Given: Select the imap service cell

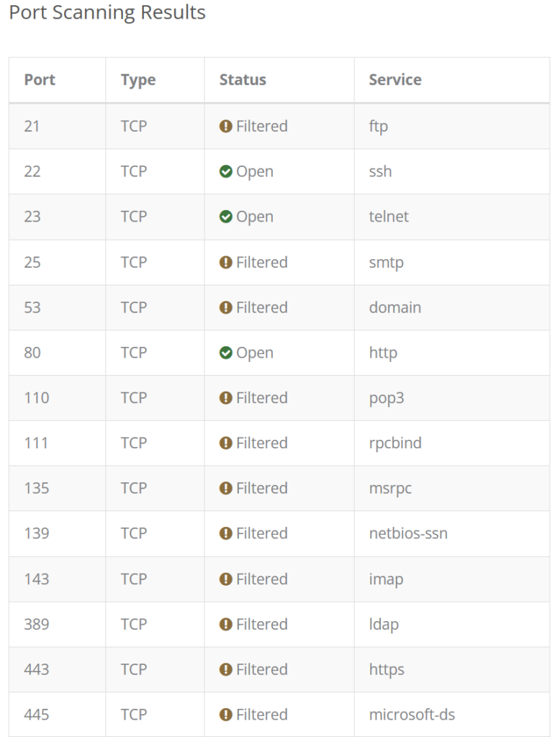Looking at the screenshot, I should (386, 579).
